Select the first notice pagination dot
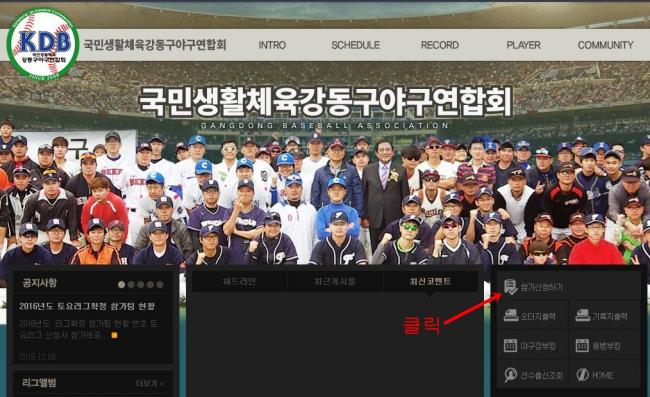Image resolution: width=650 pixels, height=397 pixels. (121, 285)
